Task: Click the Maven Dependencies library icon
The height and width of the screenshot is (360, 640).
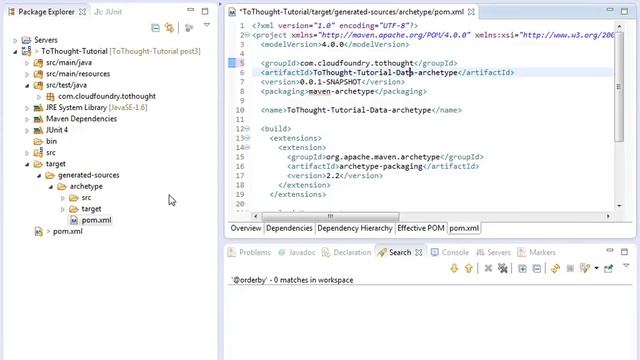Action: [x=38, y=119]
